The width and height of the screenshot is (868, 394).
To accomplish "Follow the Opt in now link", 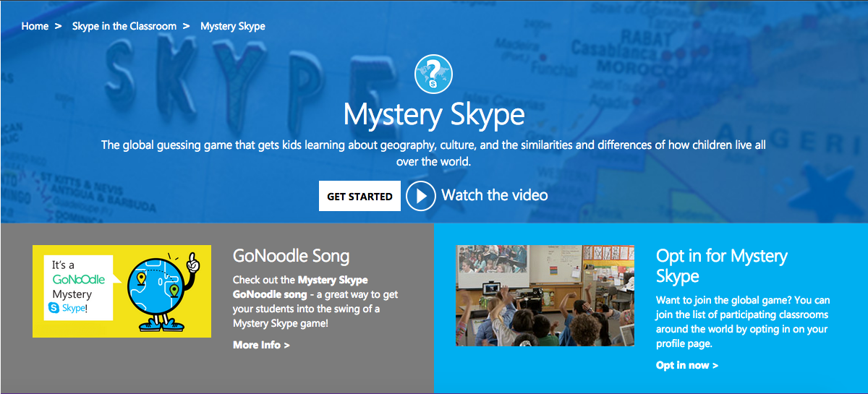I will point(687,366).
